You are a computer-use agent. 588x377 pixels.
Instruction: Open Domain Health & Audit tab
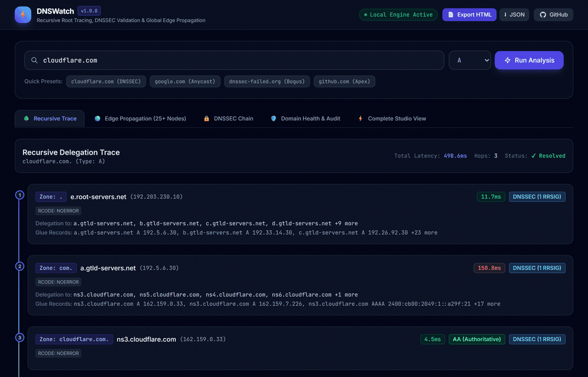pos(305,119)
